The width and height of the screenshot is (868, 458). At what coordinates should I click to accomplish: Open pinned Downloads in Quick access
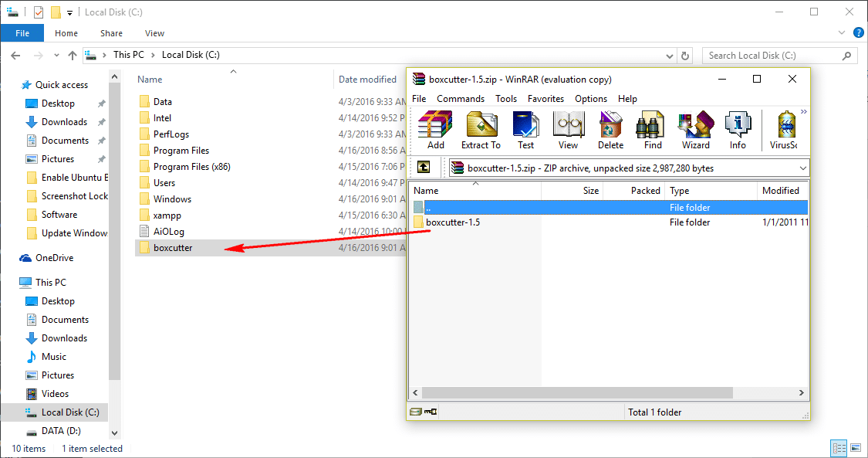point(64,122)
